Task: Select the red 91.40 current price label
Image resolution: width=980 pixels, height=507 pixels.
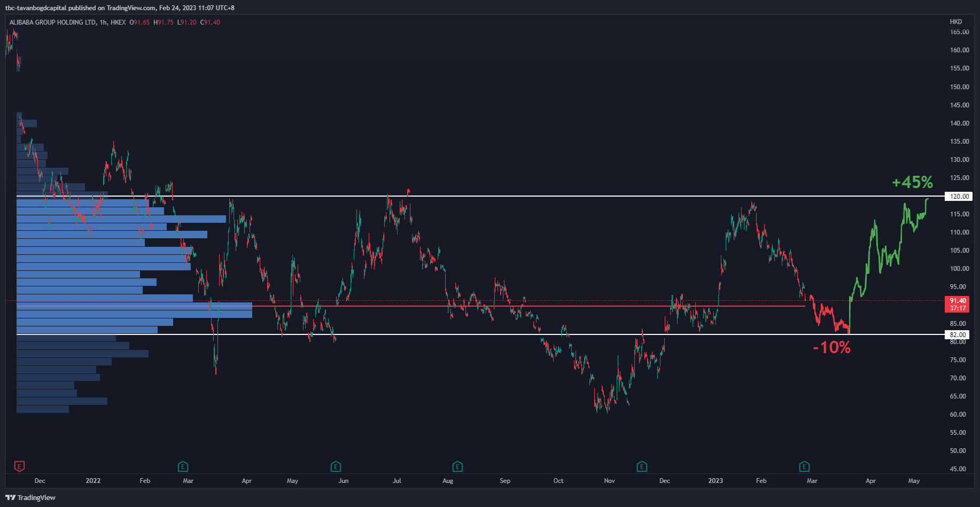Action: click(958, 300)
